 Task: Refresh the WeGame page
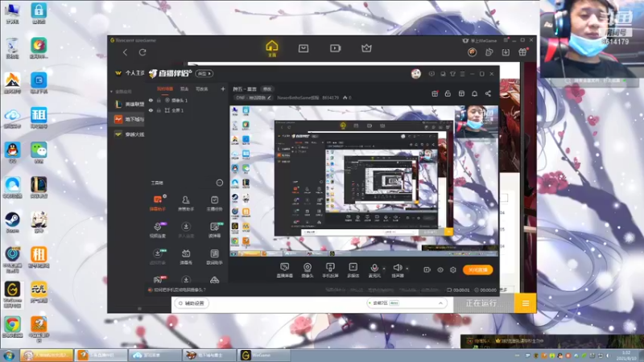142,52
